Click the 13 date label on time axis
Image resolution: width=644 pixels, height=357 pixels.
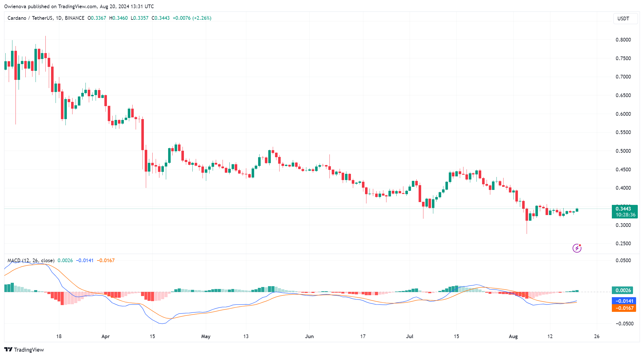[246, 336]
